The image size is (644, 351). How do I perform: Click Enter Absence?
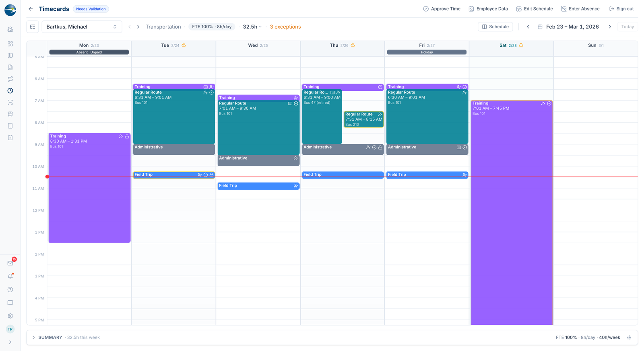(x=580, y=9)
